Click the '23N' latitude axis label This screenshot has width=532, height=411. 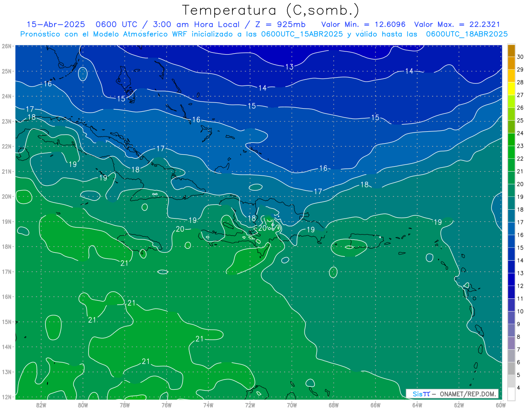(x=7, y=121)
